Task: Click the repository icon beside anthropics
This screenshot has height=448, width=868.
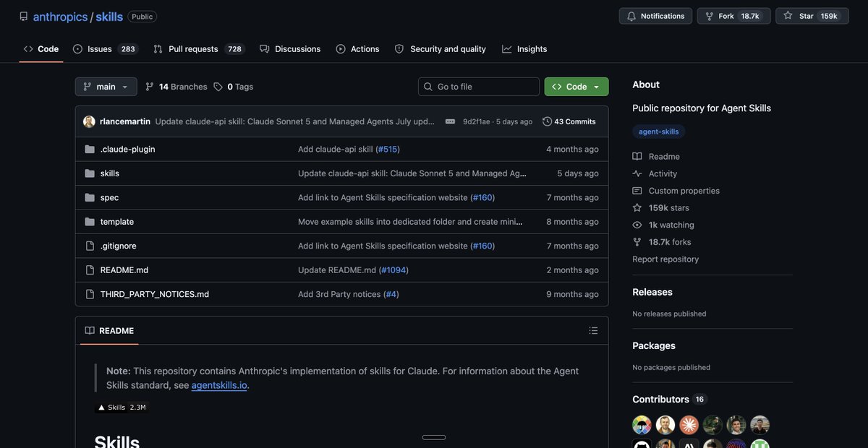Action: coord(24,17)
